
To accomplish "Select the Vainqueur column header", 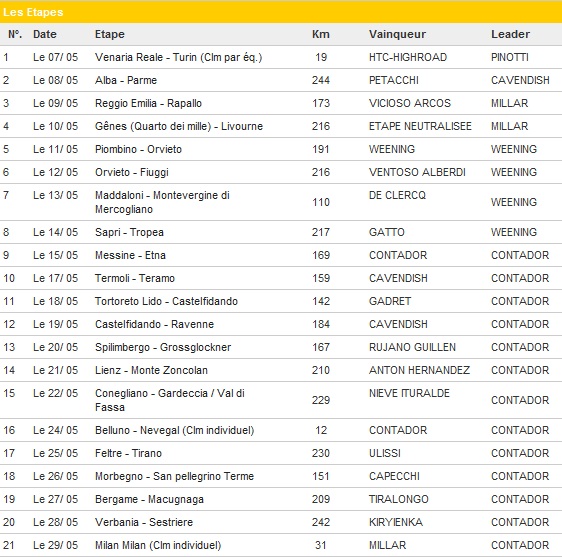I will [x=397, y=34].
